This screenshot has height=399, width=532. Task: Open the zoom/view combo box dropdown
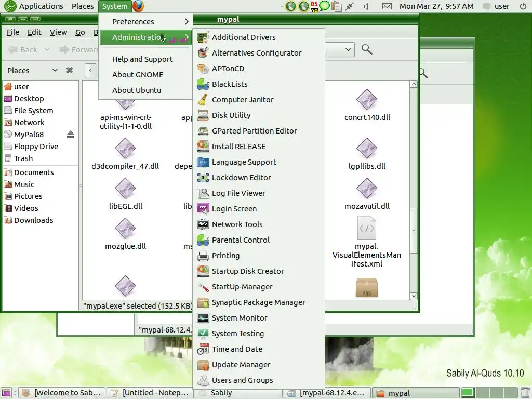pos(348,49)
